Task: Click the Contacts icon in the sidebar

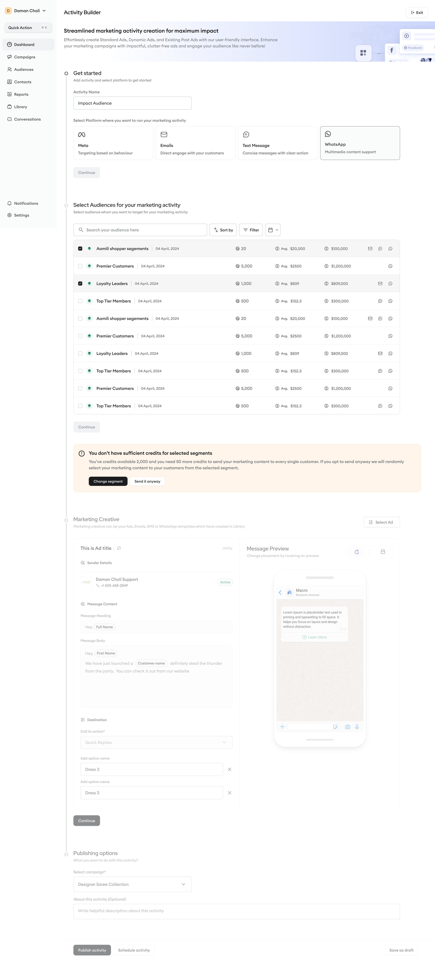Action: coord(9,82)
